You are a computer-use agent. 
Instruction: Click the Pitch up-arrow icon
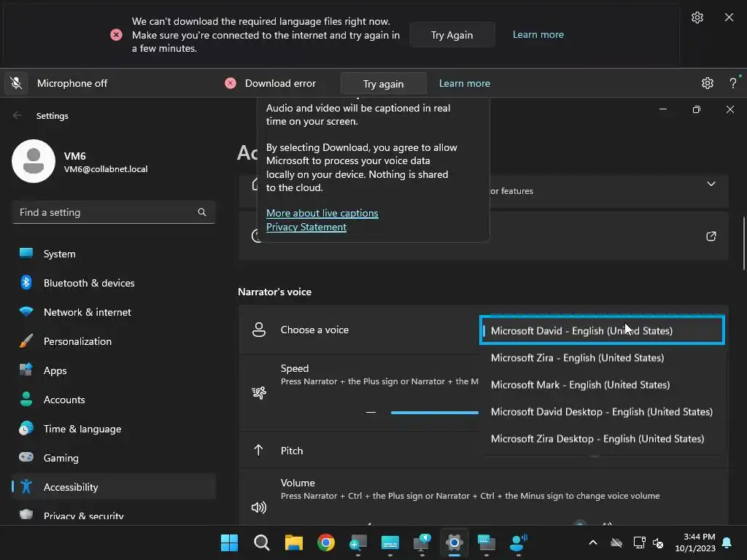(x=259, y=450)
